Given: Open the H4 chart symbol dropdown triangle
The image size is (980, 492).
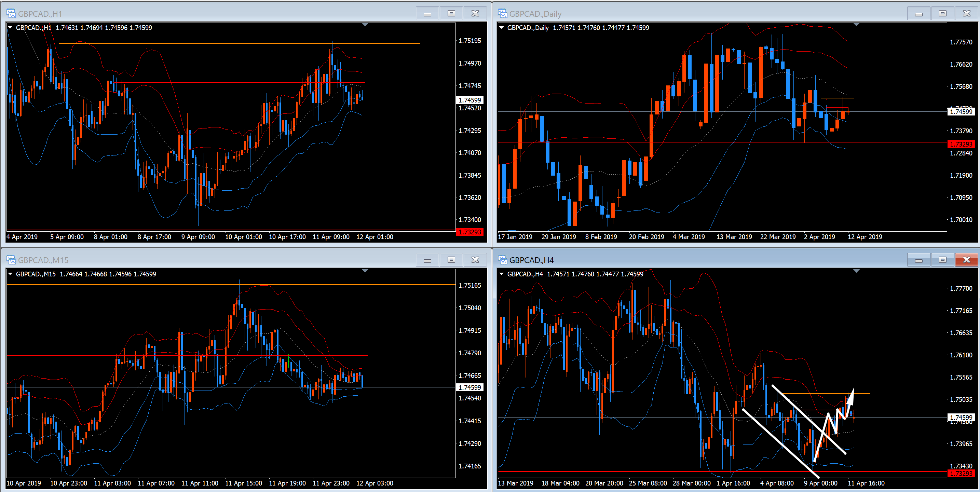Looking at the screenshot, I should pyautogui.click(x=501, y=274).
